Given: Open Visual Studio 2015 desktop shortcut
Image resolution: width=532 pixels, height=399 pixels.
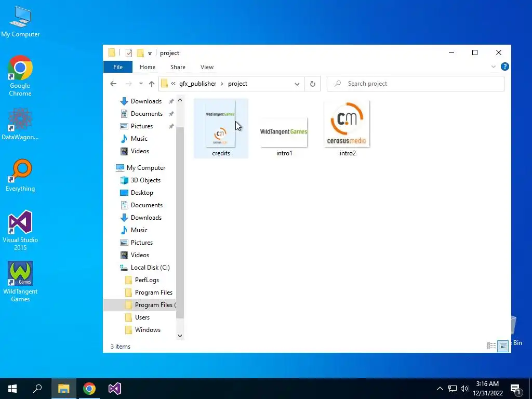Looking at the screenshot, I should coord(20,230).
